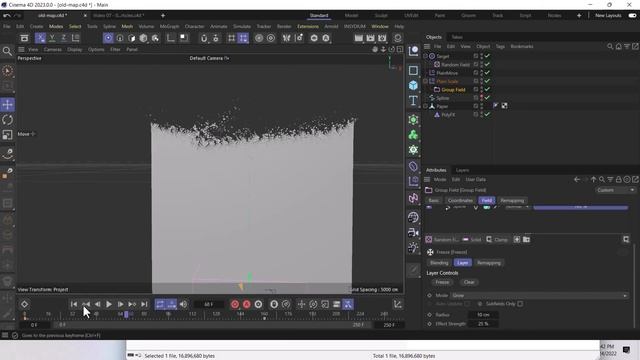Click the filter icon in Objects manager
Screen dimensions: 640x360
(627, 47)
